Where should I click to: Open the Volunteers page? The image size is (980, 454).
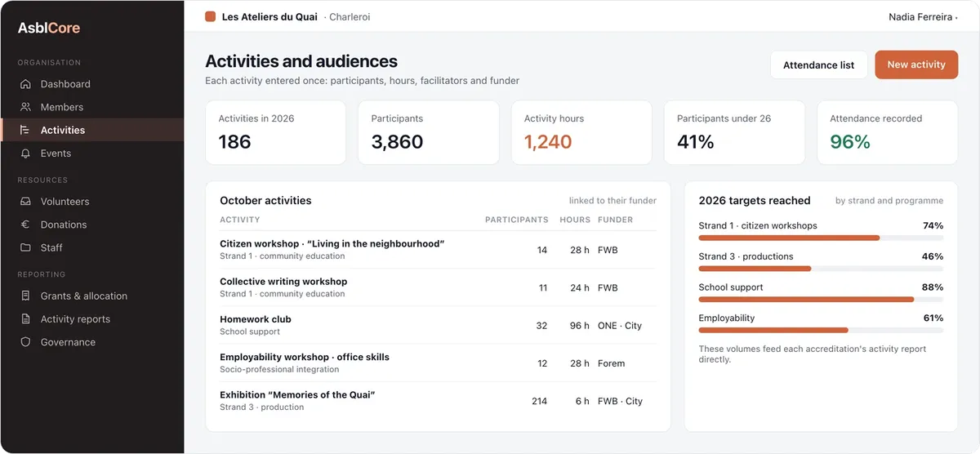[x=91, y=202]
